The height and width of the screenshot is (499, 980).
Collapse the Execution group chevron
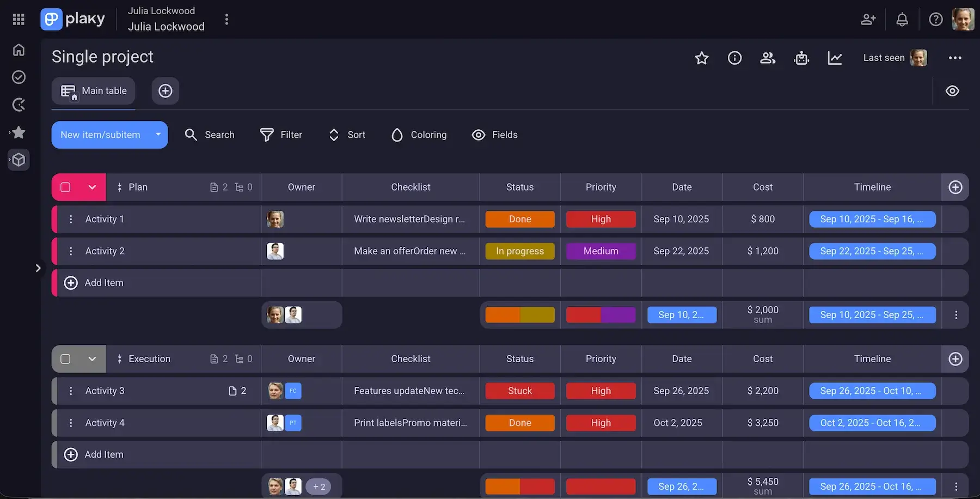tap(91, 358)
